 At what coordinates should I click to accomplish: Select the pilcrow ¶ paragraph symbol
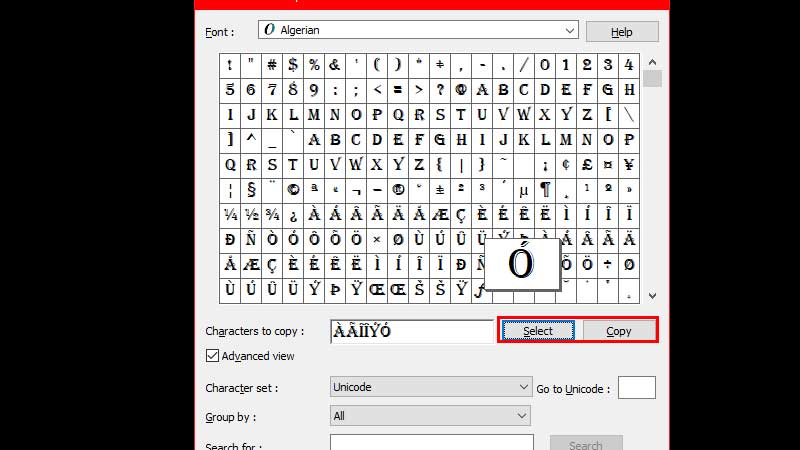tap(545, 190)
